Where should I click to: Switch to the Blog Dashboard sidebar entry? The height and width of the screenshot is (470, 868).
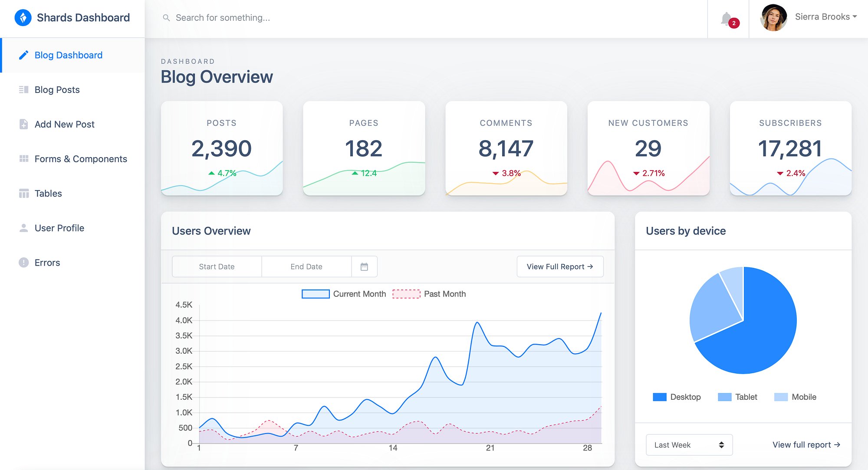[x=68, y=55]
